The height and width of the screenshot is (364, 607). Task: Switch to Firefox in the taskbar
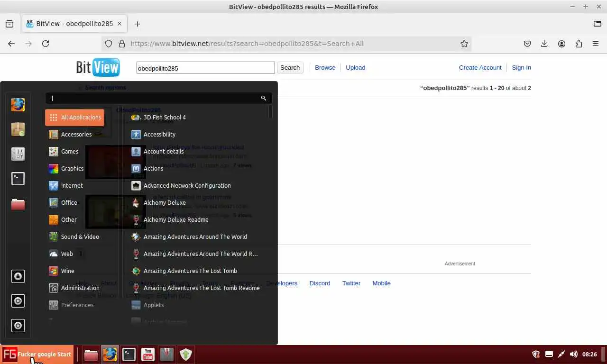tap(110, 355)
